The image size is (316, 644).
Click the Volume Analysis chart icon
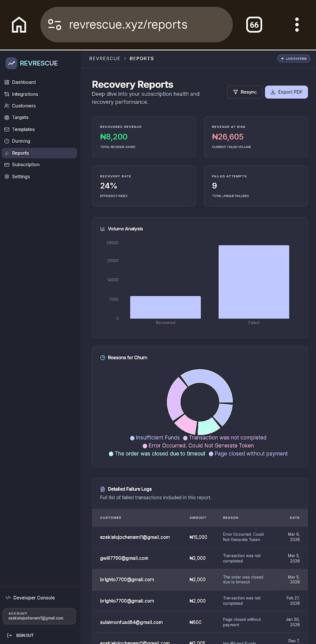[103, 229]
